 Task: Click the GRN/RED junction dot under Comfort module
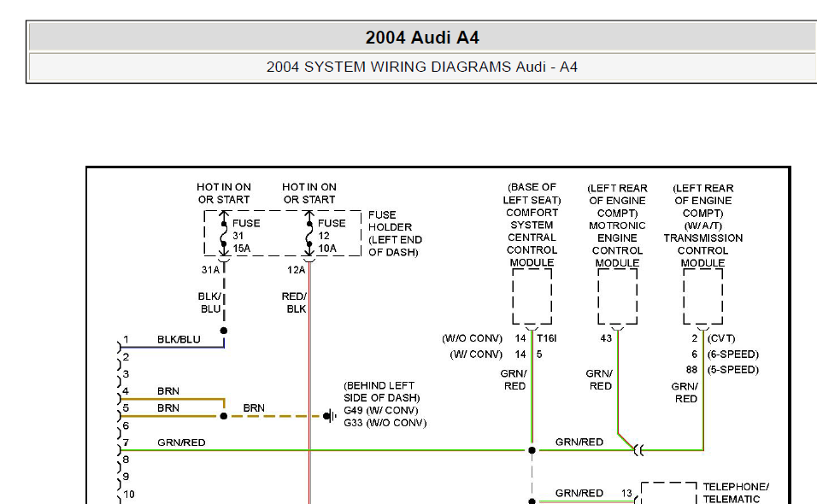coord(532,450)
